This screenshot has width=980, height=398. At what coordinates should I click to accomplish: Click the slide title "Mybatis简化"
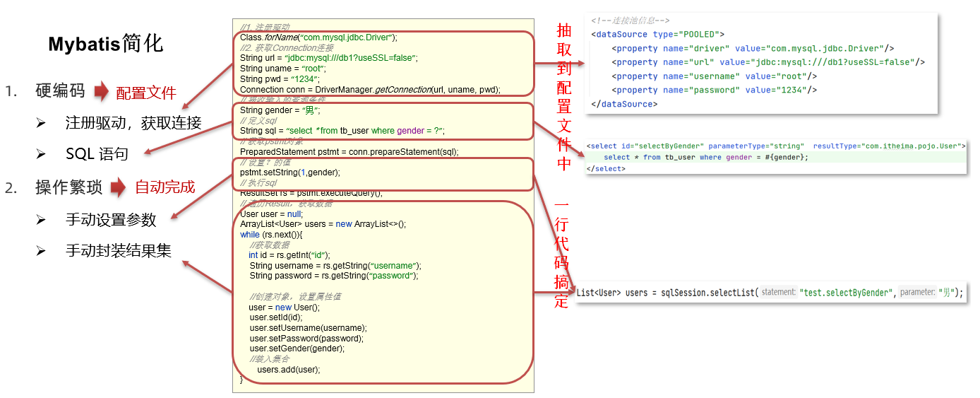106,44
